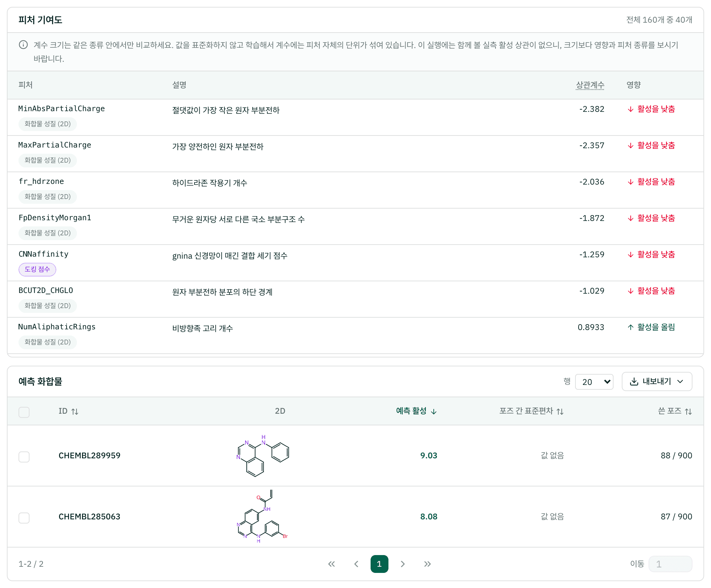This screenshot has height=588, width=711.
Task: Click the 화합물 성질 (2D) tag under fr_hdrzone
Action: (x=47, y=197)
